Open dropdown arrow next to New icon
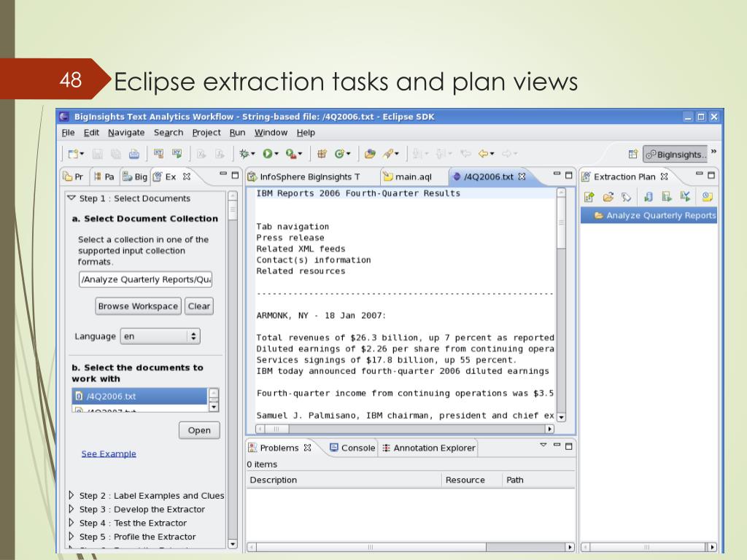The height and width of the screenshot is (560, 747). [82, 154]
